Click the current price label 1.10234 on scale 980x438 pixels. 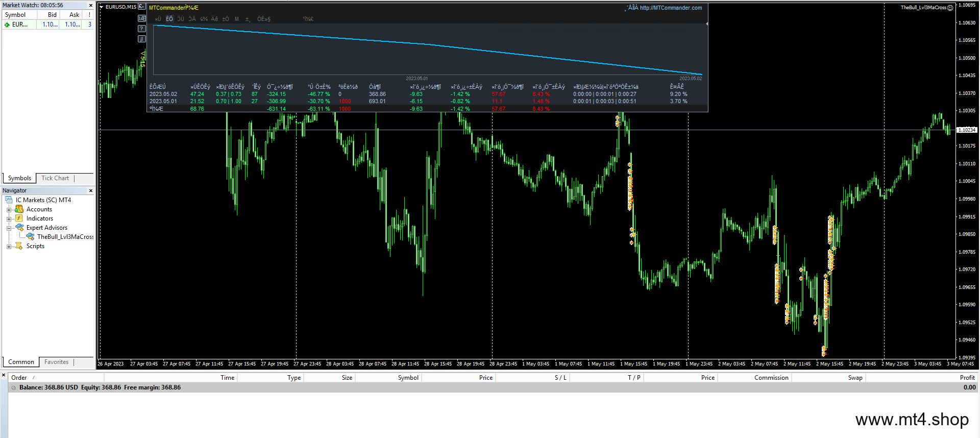point(967,130)
